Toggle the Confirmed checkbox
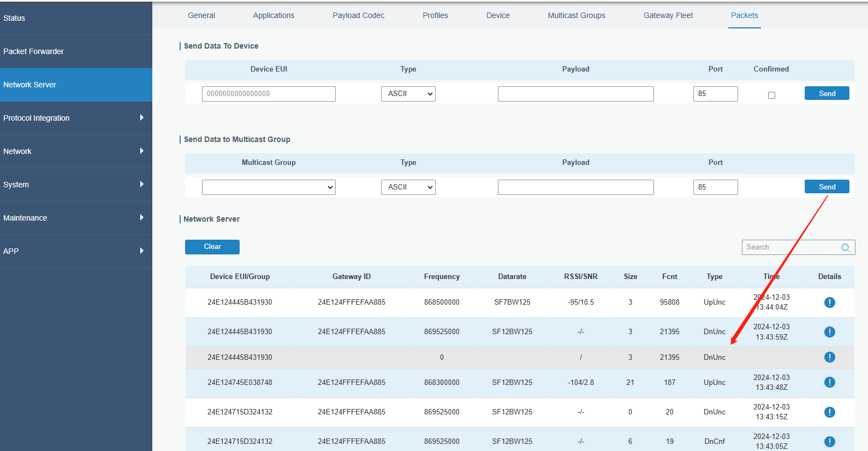Viewport: 868px width, 451px height. 771,95
